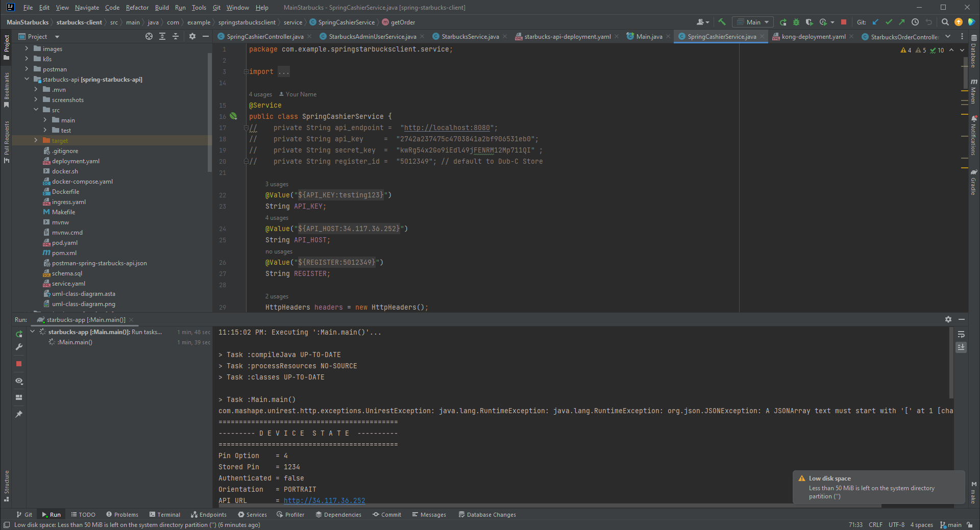980x530 pixels.
Task: Select opened file in Project view crosshair icon
Action: [149, 36]
